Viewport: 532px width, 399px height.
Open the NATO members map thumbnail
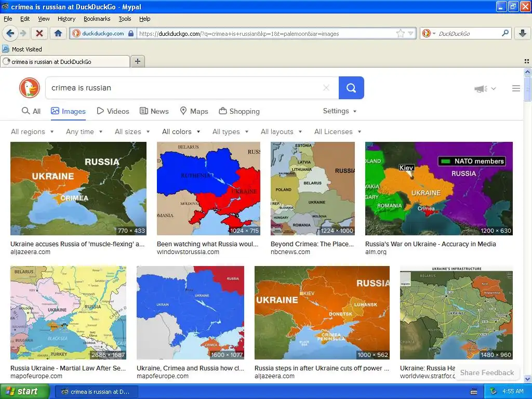coord(438,189)
